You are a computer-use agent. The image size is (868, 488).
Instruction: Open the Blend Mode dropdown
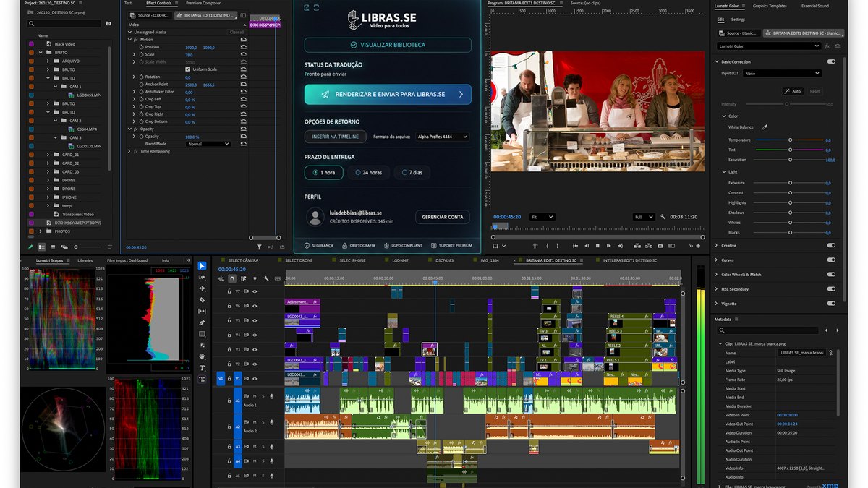(208, 144)
